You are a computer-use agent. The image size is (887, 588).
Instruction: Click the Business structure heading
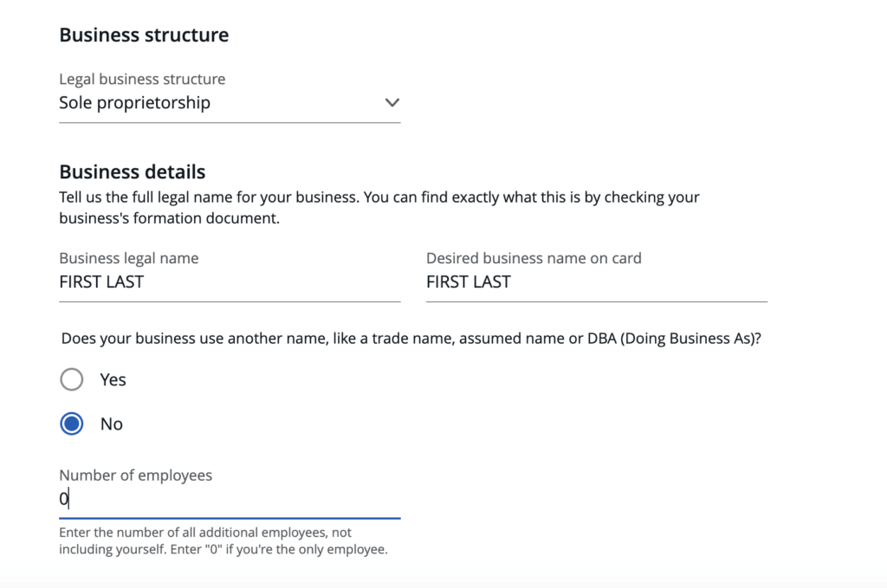coord(144,36)
